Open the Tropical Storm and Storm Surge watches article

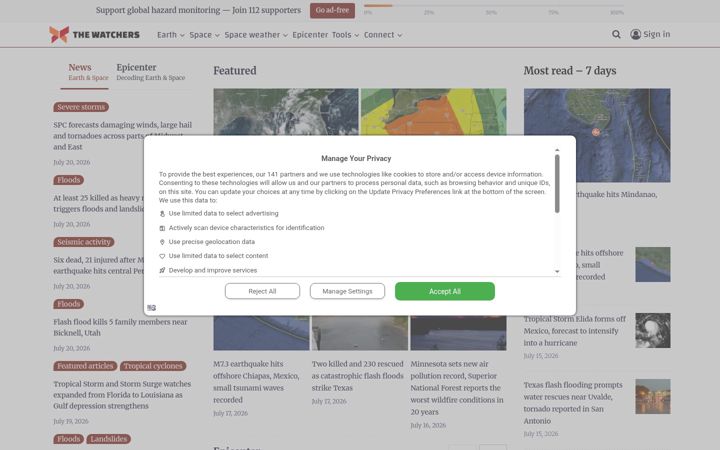click(122, 395)
